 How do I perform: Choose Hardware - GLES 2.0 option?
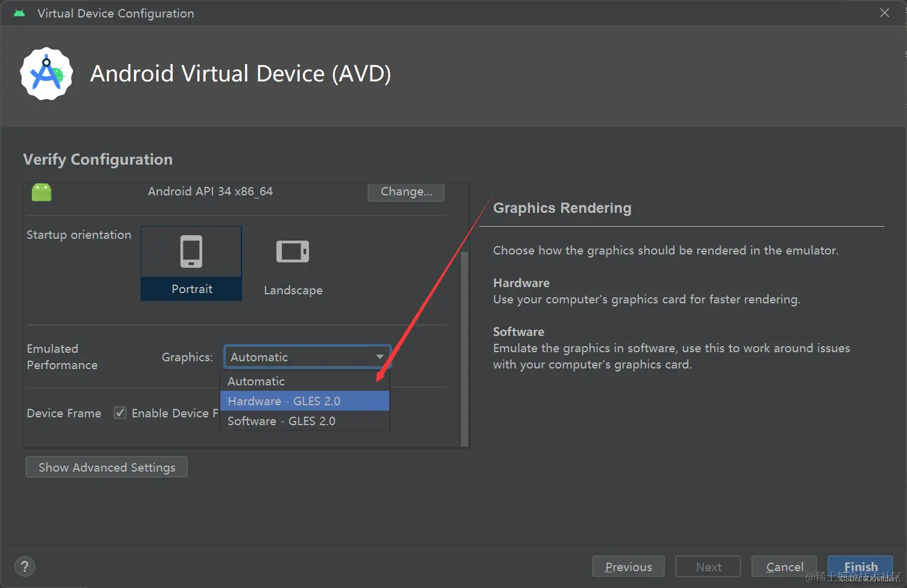[305, 401]
